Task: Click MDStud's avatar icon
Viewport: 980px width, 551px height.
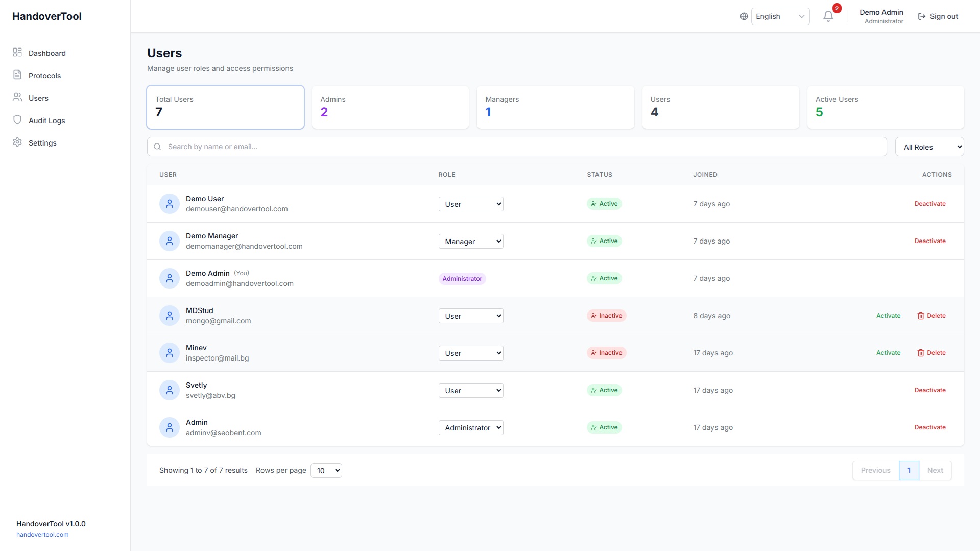Action: (170, 316)
